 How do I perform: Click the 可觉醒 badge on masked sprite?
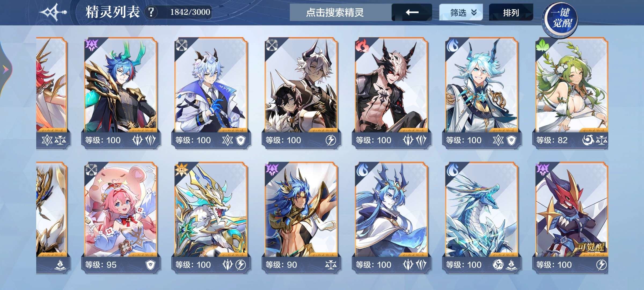[590, 247]
